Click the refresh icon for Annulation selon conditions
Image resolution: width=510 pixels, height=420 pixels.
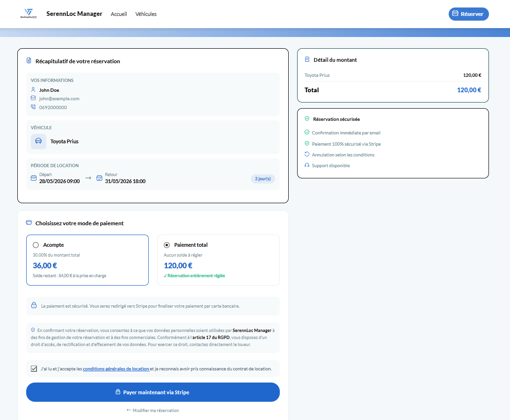coord(307,155)
